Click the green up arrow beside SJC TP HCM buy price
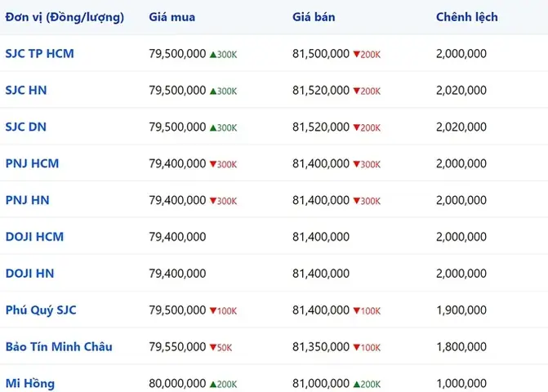Viewport: 548px width, 392px height. pyautogui.click(x=213, y=55)
